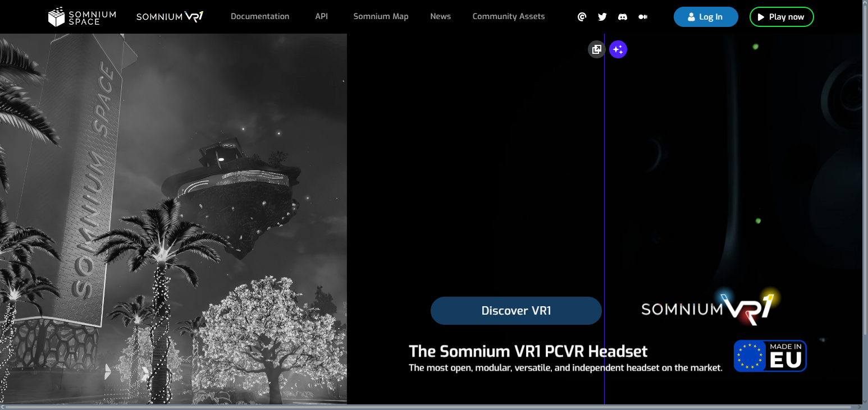Click the Discover VR1 button
This screenshot has height=410, width=868.
[x=516, y=311]
